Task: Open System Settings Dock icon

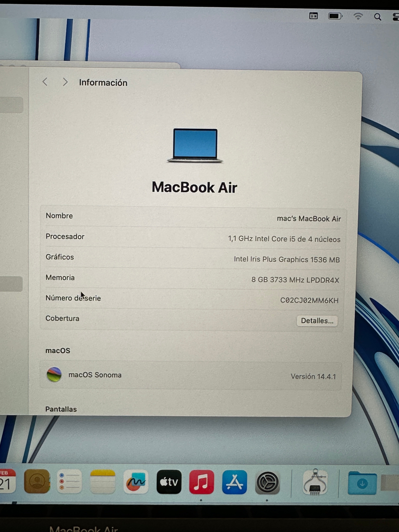Action: point(267,483)
